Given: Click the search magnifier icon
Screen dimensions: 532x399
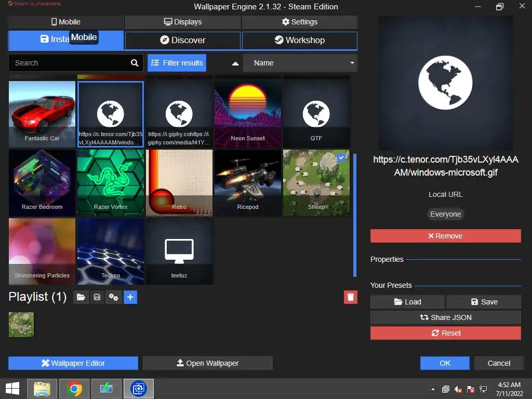Looking at the screenshot, I should [135, 63].
